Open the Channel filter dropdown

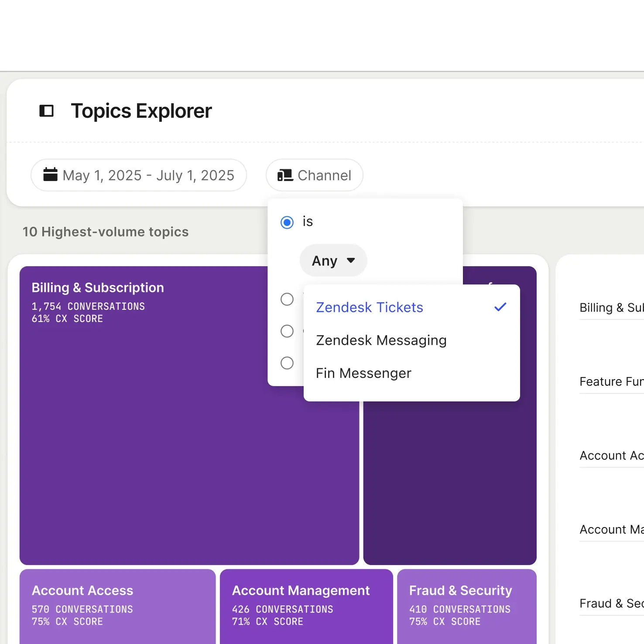tap(315, 175)
